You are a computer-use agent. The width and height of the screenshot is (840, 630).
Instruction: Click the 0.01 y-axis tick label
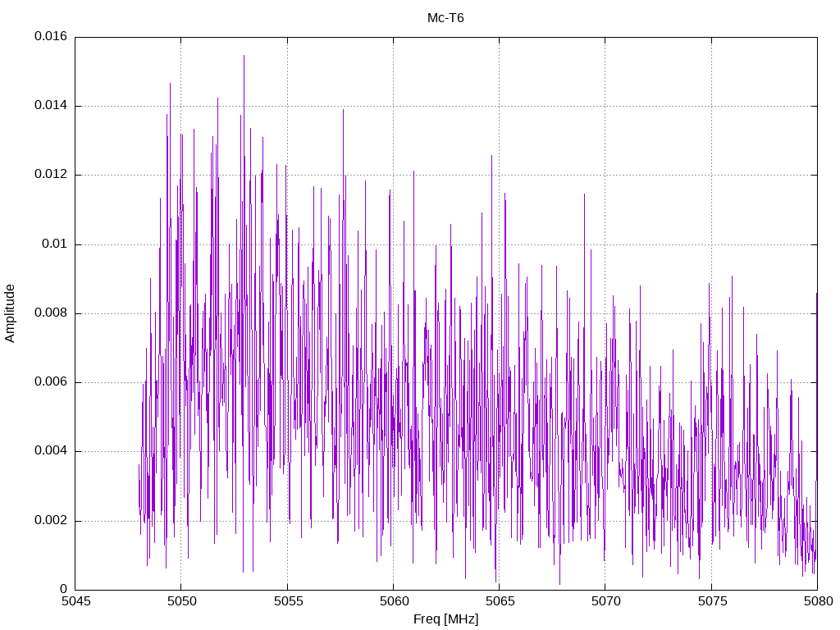click(55, 244)
